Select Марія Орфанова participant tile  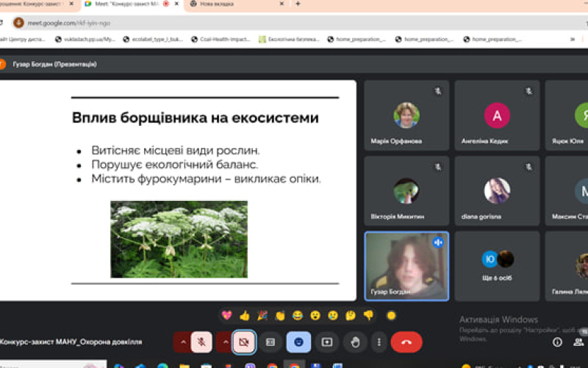click(406, 116)
